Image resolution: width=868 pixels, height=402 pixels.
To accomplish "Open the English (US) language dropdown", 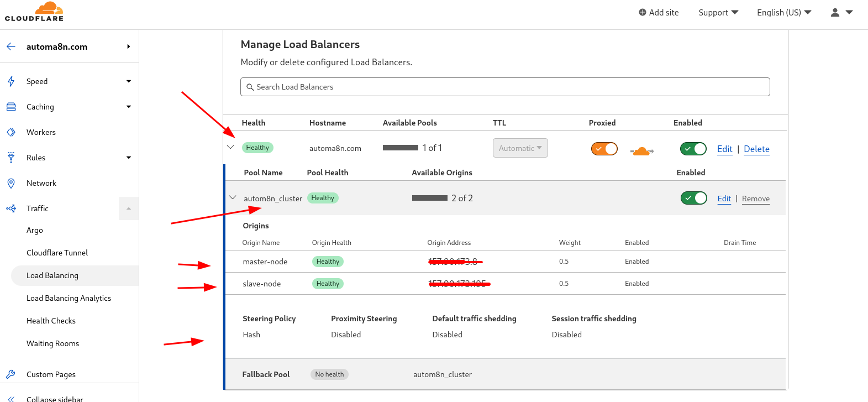I will pyautogui.click(x=784, y=12).
